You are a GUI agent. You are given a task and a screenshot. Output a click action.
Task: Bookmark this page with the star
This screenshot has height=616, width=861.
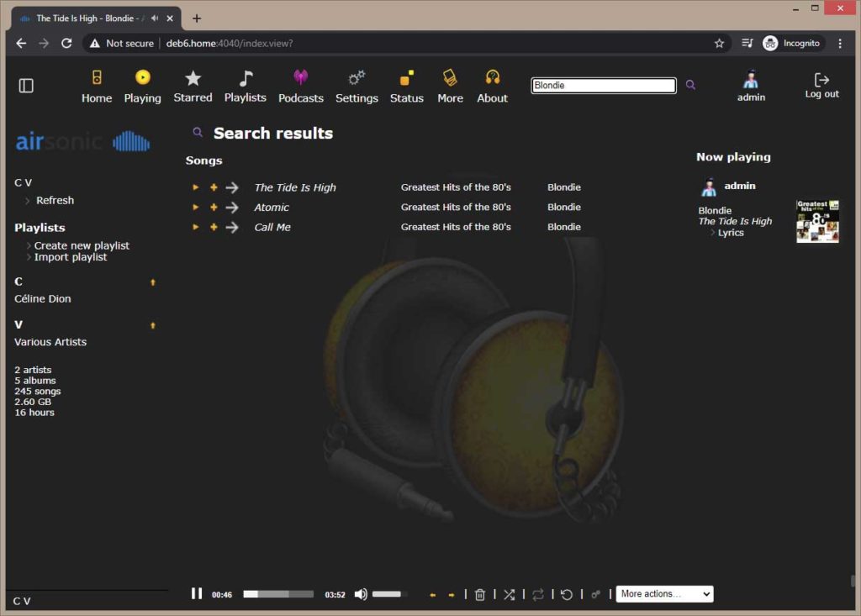click(x=720, y=44)
